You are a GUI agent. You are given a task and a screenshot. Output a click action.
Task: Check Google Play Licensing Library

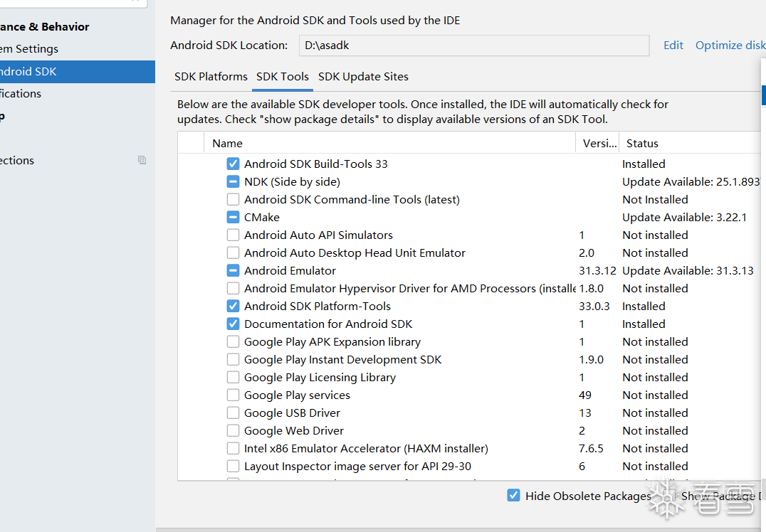pyautogui.click(x=233, y=377)
